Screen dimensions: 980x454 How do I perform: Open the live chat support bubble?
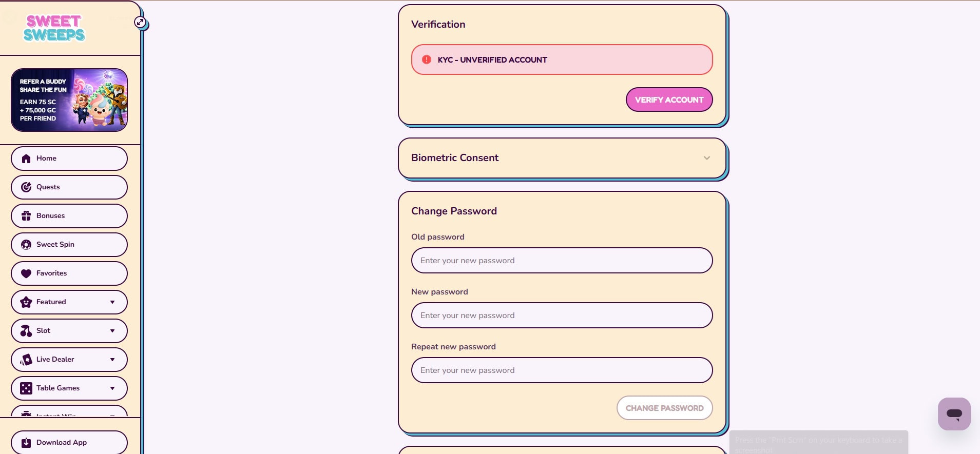pyautogui.click(x=954, y=413)
